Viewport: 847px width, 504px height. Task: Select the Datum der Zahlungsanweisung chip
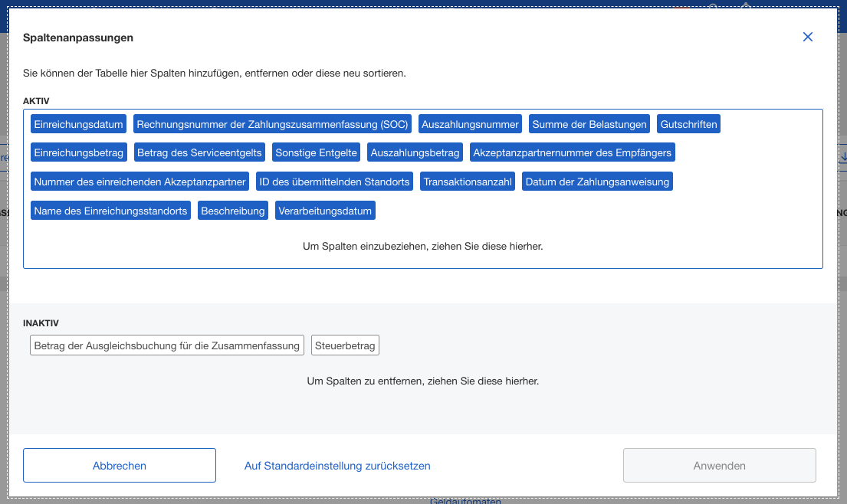tap(597, 181)
